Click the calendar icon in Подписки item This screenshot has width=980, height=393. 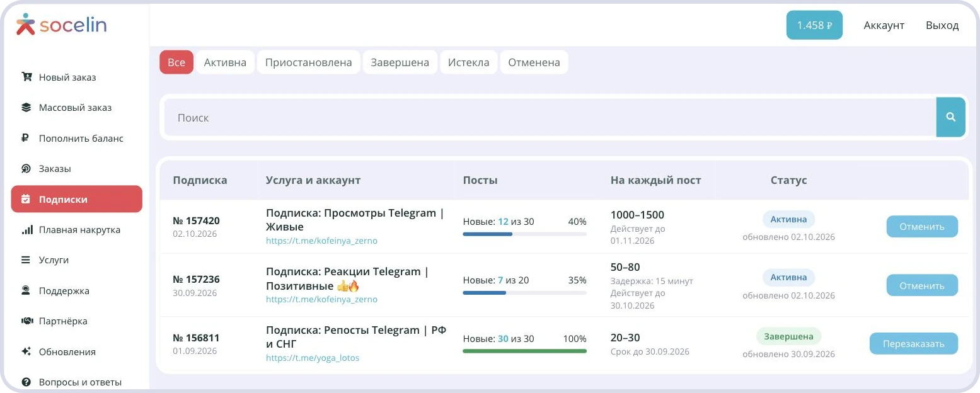(x=26, y=199)
